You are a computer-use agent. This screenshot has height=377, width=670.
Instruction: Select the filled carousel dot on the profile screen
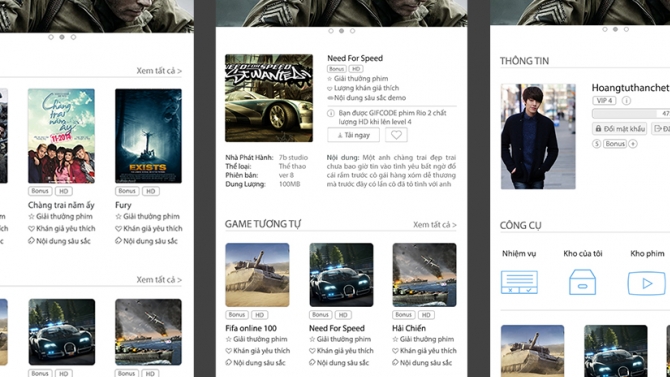click(x=615, y=29)
